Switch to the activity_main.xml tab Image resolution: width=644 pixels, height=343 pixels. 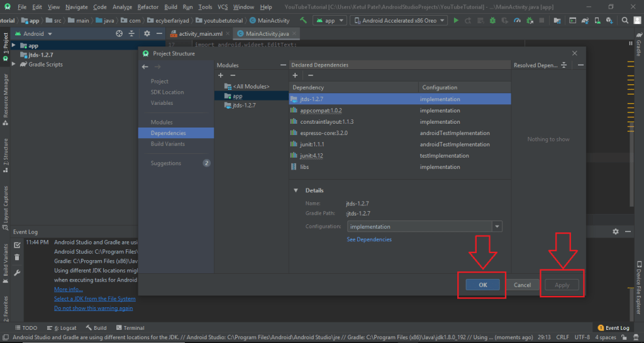click(x=200, y=33)
